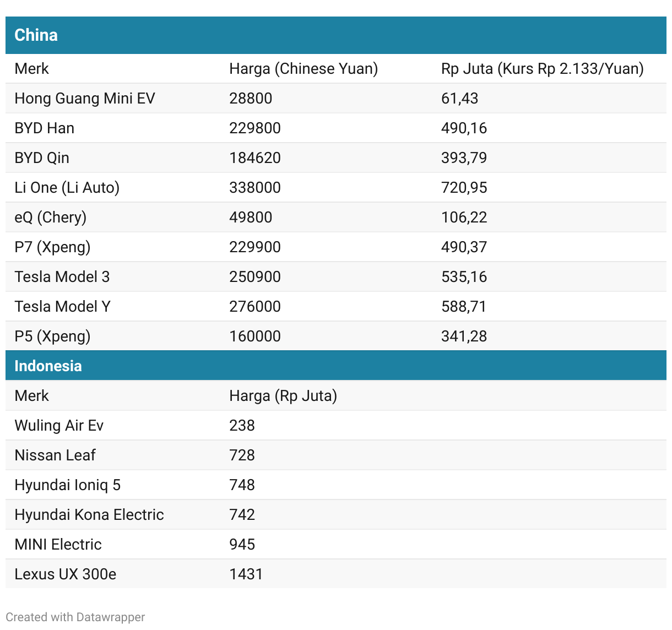The width and height of the screenshot is (672, 630).
Task: Click the 'Created with Datawrapper' link
Action: click(75, 617)
